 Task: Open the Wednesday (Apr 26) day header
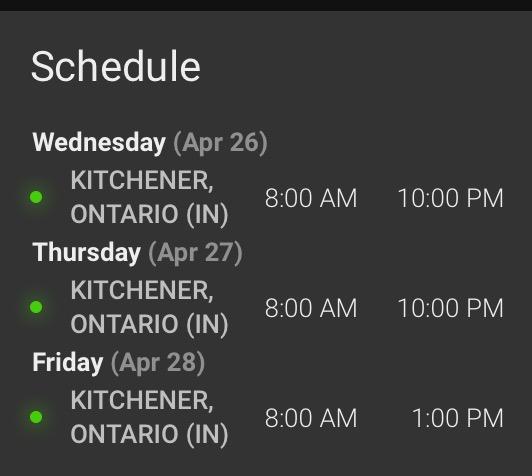coord(150,143)
